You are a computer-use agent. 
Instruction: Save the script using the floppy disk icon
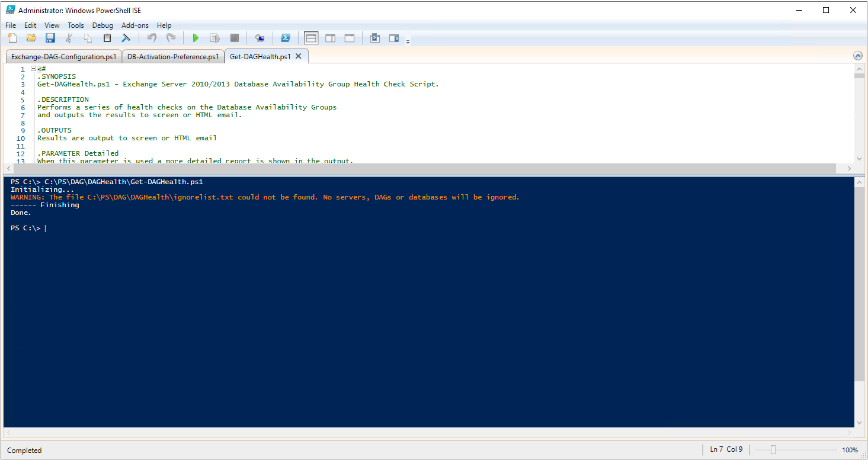[x=50, y=38]
